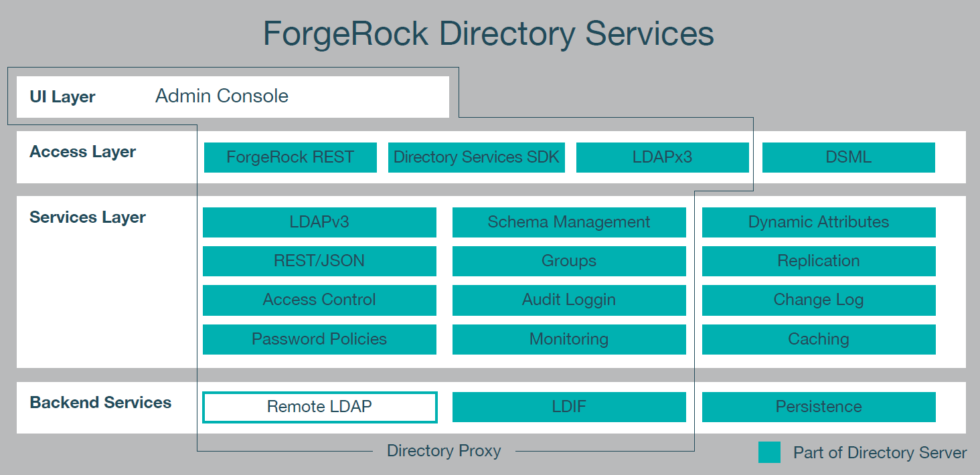
Task: Select the Directory Services SDK box
Action: [476, 158]
